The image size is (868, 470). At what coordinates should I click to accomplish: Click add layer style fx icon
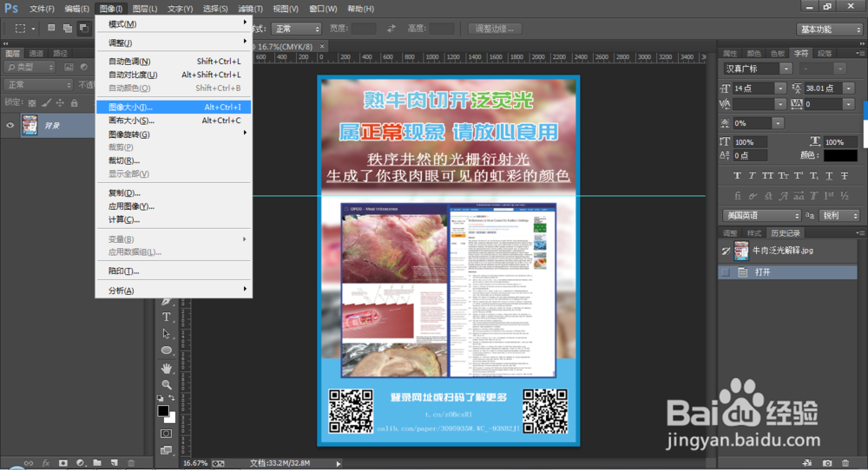tap(46, 463)
